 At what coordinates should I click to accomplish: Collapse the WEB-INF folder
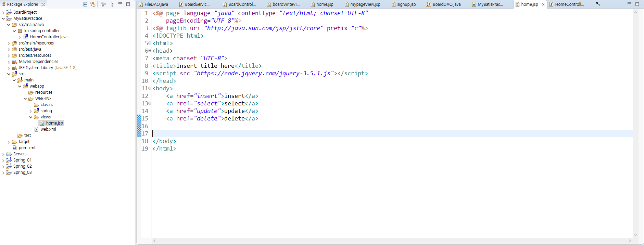25,99
